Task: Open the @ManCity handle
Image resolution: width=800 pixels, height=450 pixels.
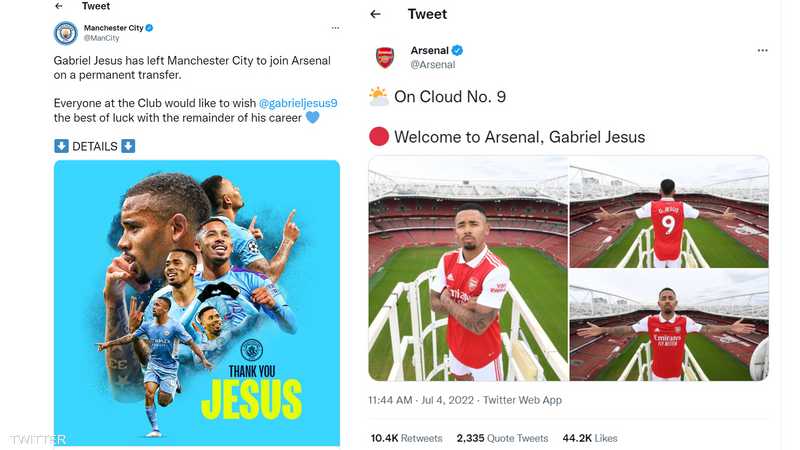Action: click(x=101, y=38)
